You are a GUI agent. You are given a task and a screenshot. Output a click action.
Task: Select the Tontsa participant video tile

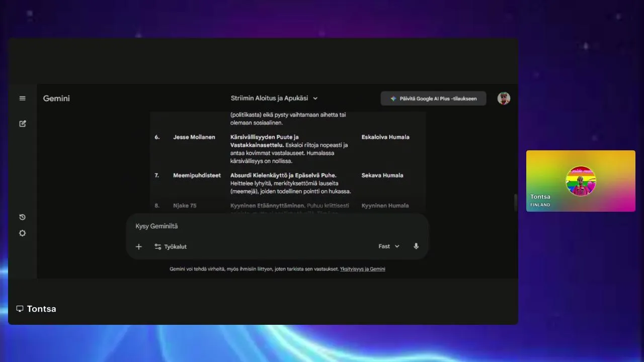pyautogui.click(x=581, y=181)
